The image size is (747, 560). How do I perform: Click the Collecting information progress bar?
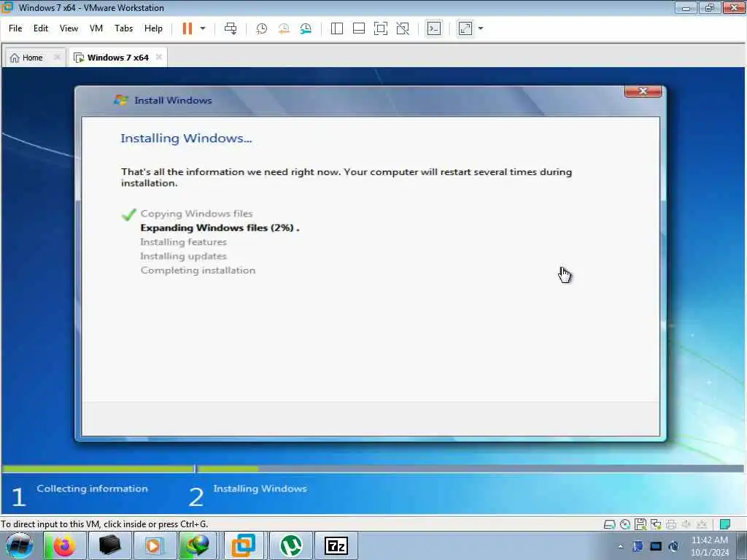click(x=98, y=469)
